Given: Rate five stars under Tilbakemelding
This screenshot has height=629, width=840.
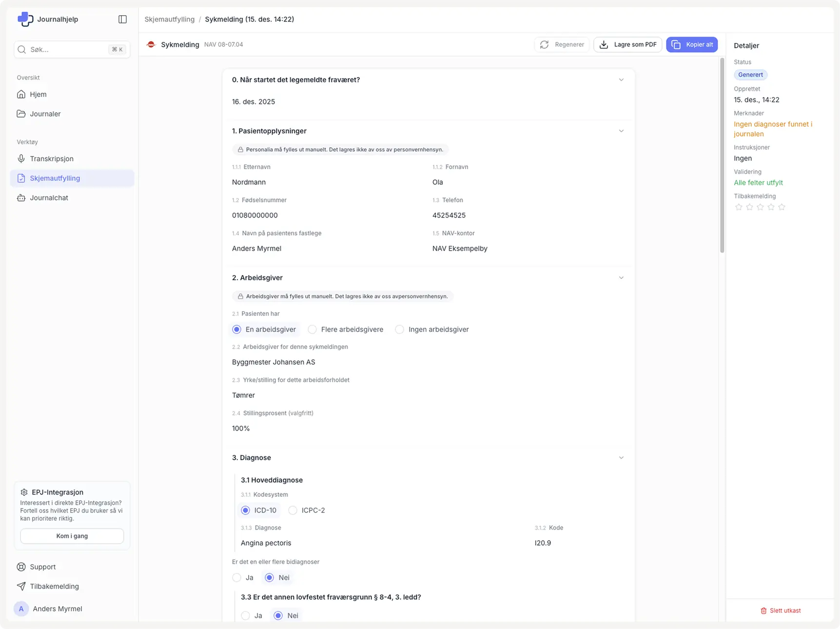Looking at the screenshot, I should [781, 207].
